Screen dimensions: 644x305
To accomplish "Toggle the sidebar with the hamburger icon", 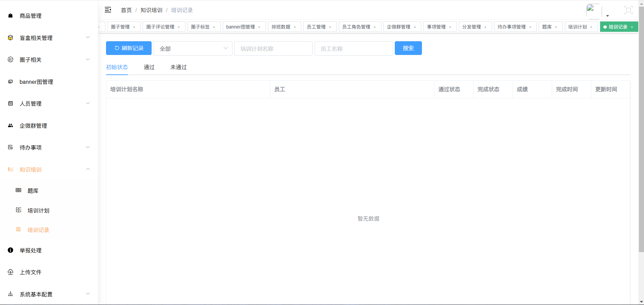I will point(108,10).
